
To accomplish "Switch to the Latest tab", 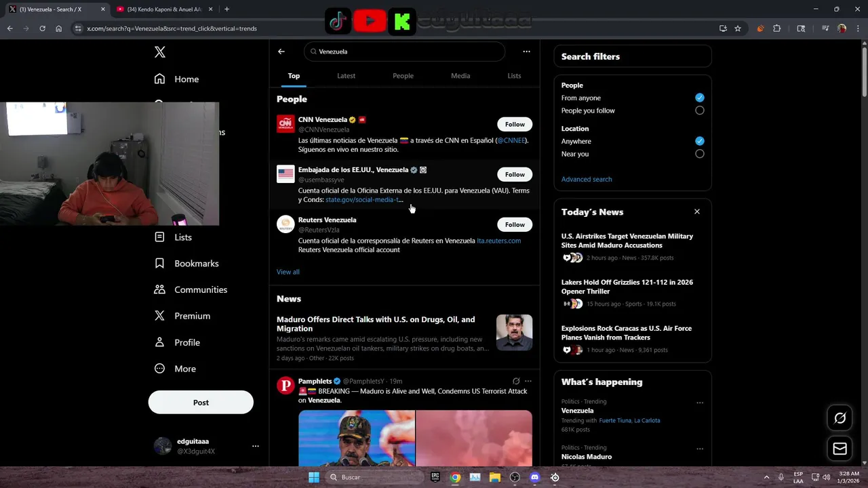I will (346, 76).
